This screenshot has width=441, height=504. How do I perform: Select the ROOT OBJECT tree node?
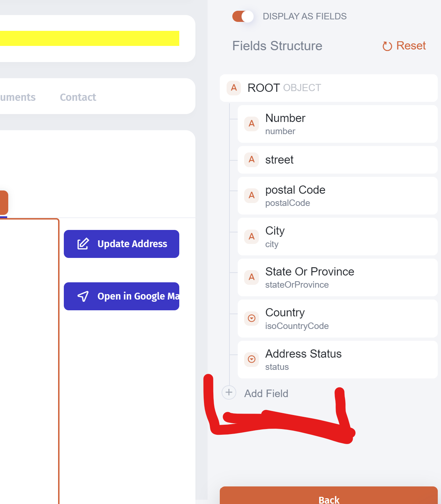[328, 88]
